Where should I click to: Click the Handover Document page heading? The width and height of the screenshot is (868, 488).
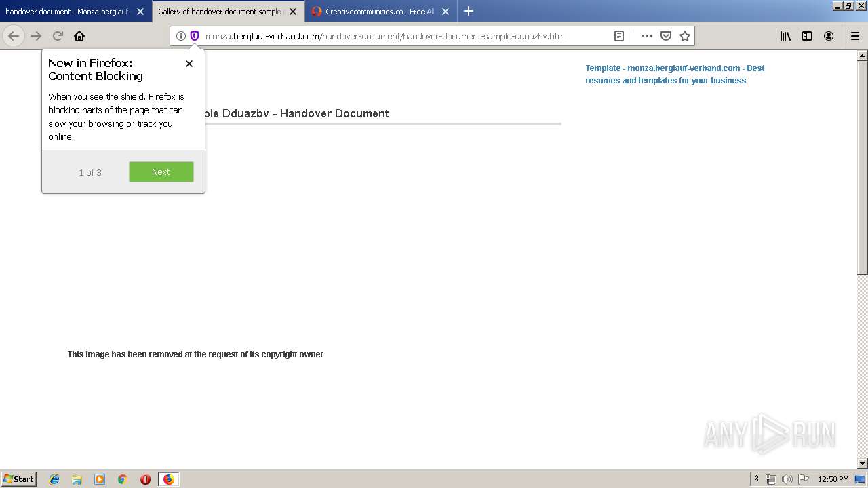coord(297,113)
